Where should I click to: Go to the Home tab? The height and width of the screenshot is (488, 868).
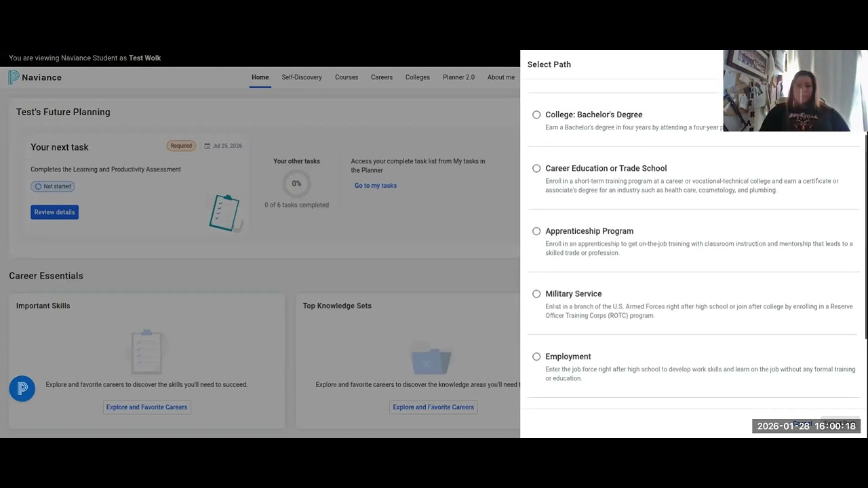tap(260, 77)
